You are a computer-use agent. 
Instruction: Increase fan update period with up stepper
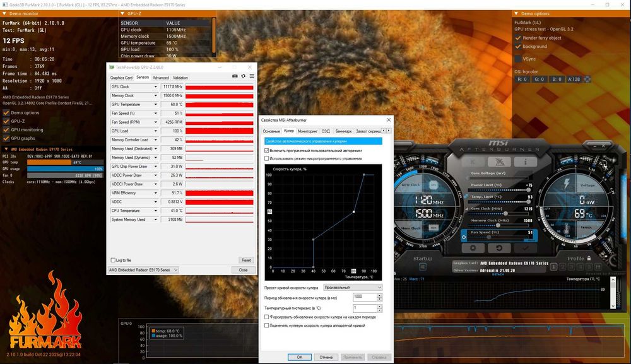tap(379, 295)
